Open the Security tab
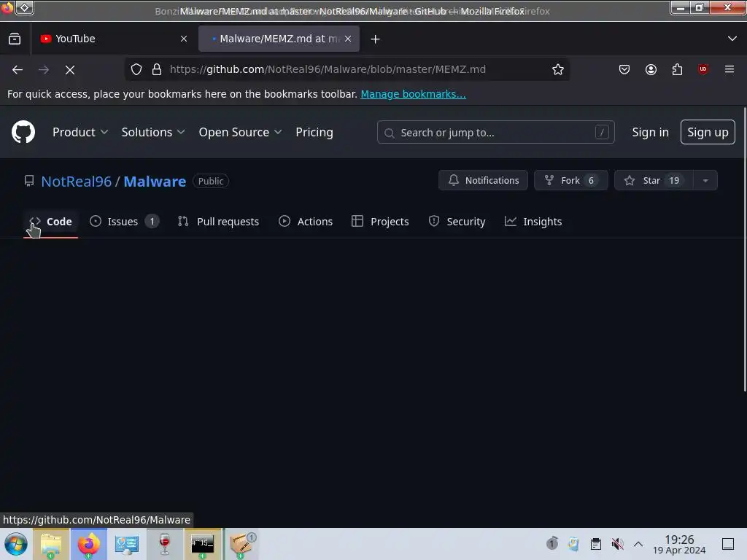This screenshot has height=560, width=747. tap(457, 222)
